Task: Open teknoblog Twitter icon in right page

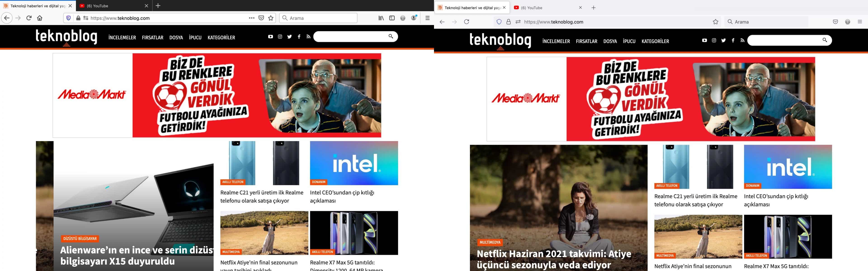Action: click(x=723, y=40)
